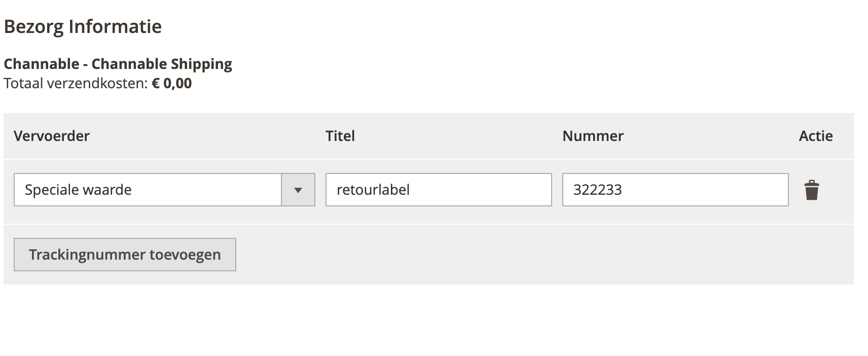The height and width of the screenshot is (356, 868).
Task: Focus the Titel field containing retourlabel
Action: 438,190
